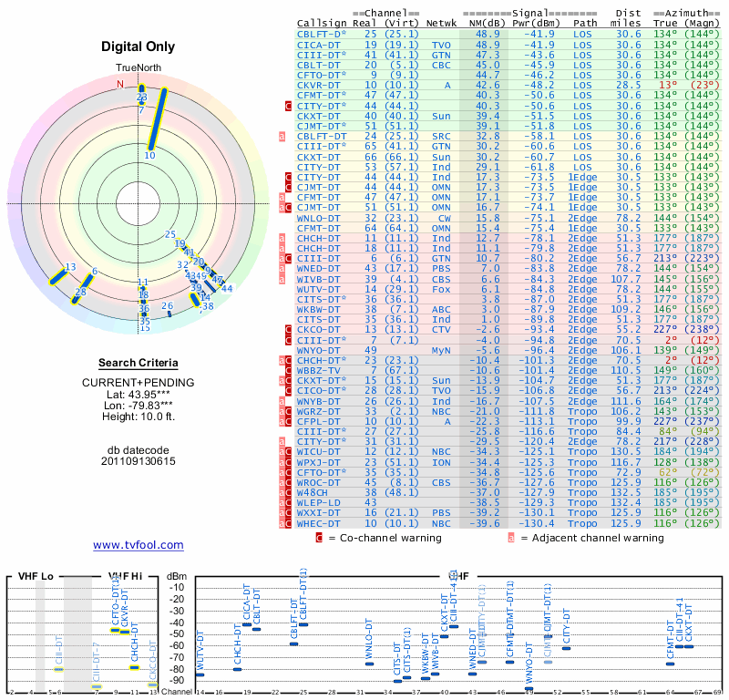Select the WBBZ-TV callsign
This screenshot has width=729, height=700.
(319, 371)
